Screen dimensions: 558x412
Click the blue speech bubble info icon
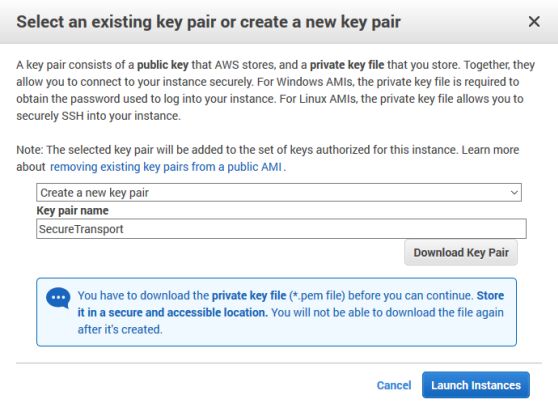point(58,298)
